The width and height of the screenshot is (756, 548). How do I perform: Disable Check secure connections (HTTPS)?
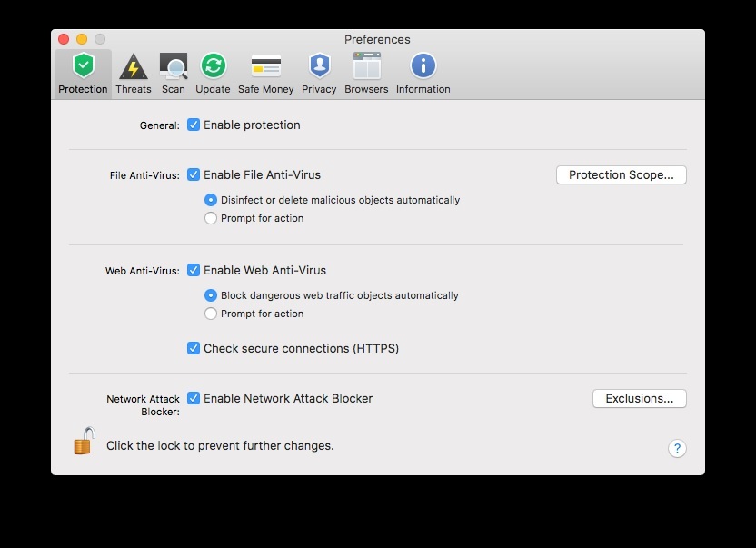point(194,348)
